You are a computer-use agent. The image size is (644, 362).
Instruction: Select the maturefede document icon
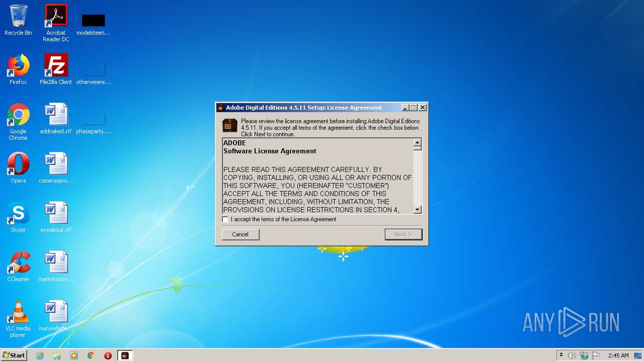tap(56, 316)
